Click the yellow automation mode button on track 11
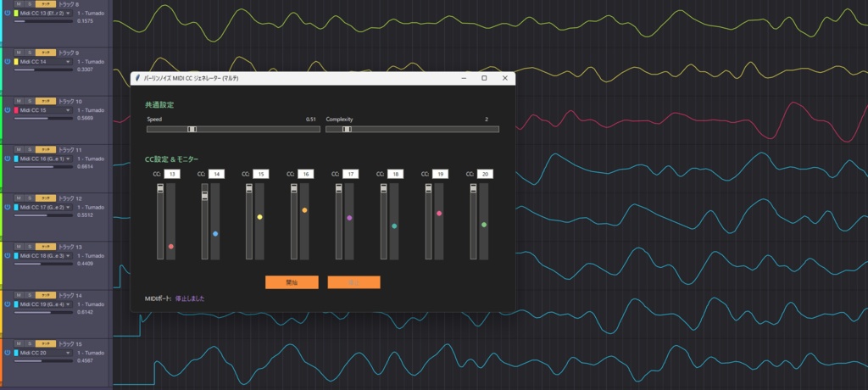Image resolution: width=868 pixels, height=390 pixels. click(46, 149)
